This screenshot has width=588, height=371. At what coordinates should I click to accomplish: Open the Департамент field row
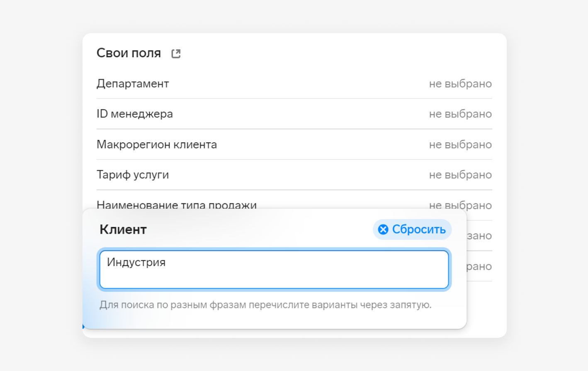point(294,84)
